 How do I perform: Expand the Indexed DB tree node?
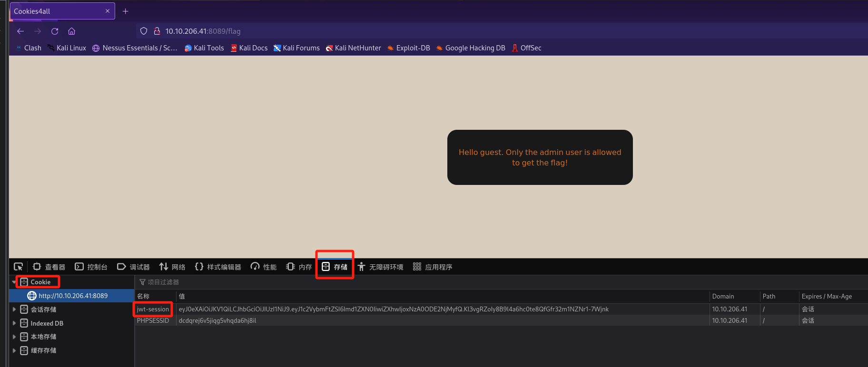[x=14, y=323]
